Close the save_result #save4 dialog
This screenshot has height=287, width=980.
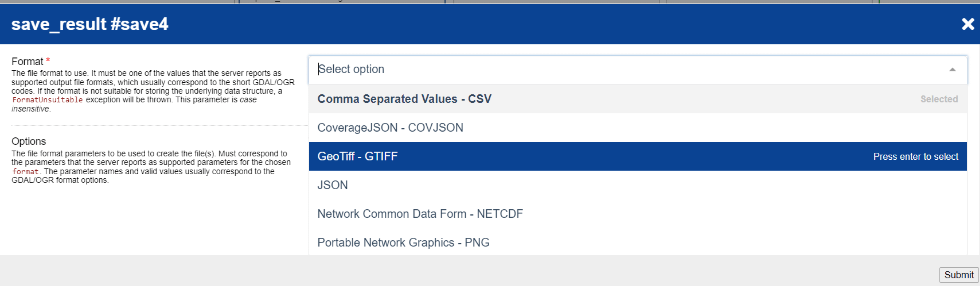coord(967,24)
